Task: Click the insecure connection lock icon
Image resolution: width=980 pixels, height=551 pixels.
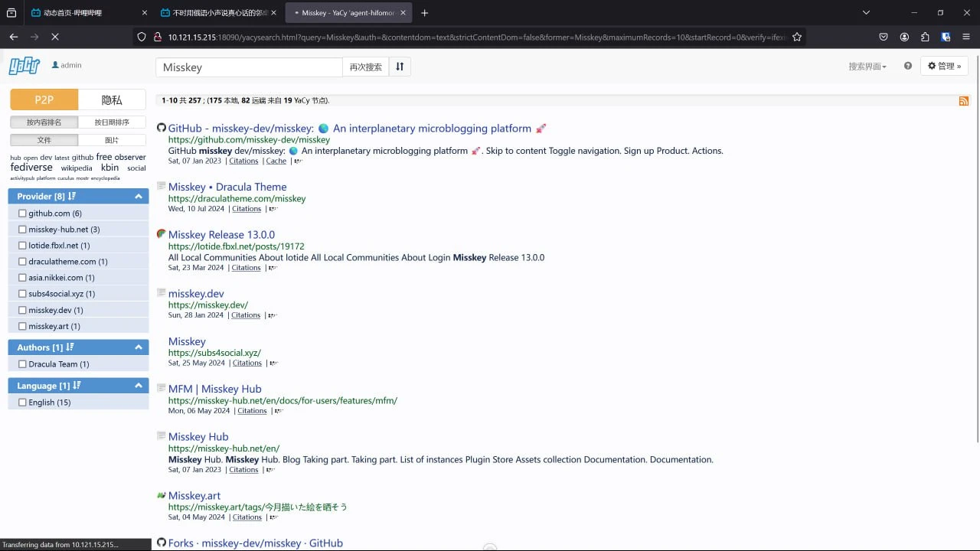Action: [x=158, y=37]
